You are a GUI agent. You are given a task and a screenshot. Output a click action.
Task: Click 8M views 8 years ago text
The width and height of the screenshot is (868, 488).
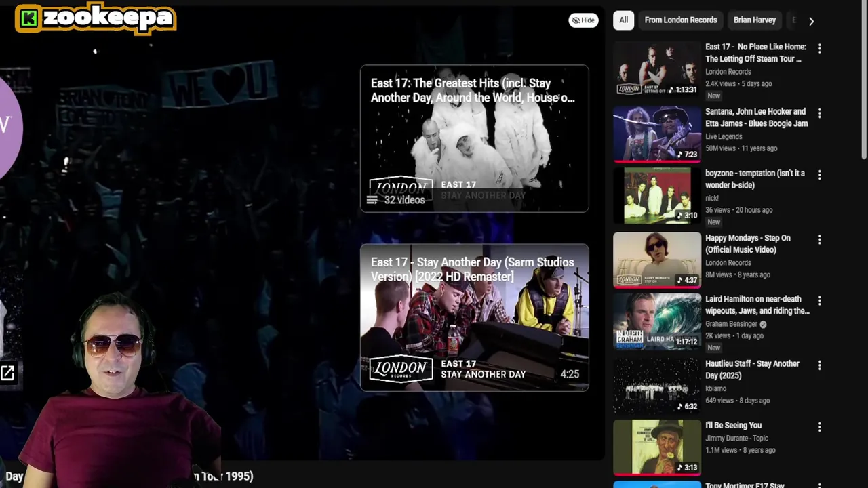pos(738,275)
